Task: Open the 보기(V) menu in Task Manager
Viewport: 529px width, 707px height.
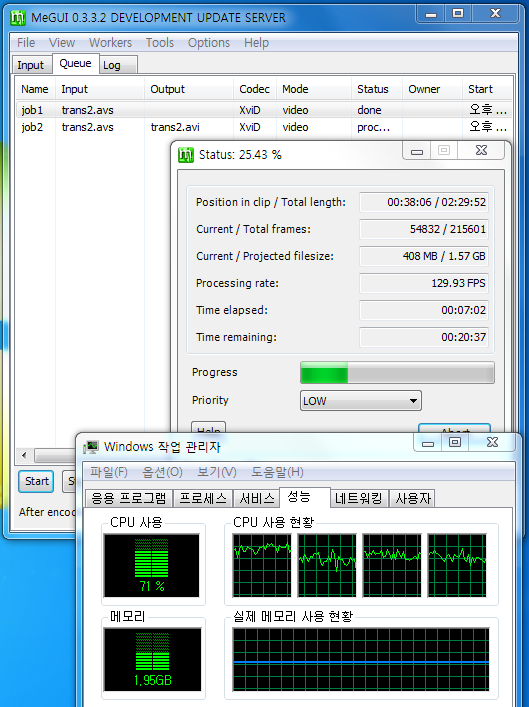Action: pyautogui.click(x=216, y=472)
